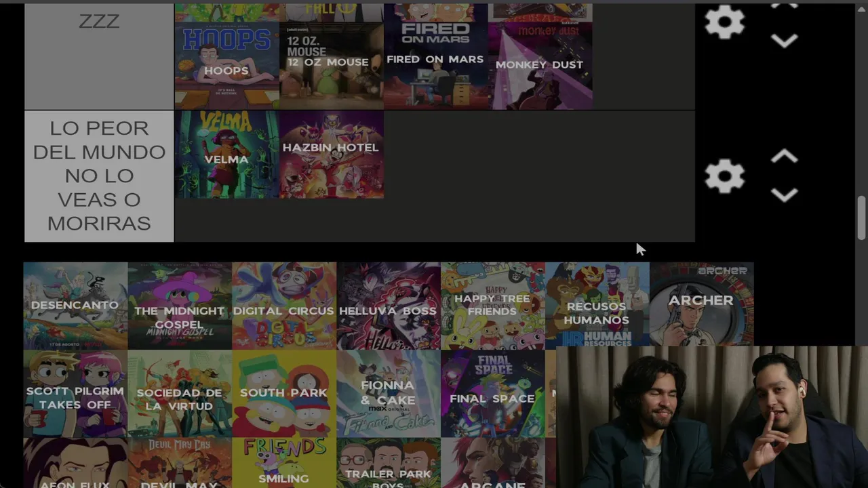Click the Devil May Cry card

coord(180,463)
